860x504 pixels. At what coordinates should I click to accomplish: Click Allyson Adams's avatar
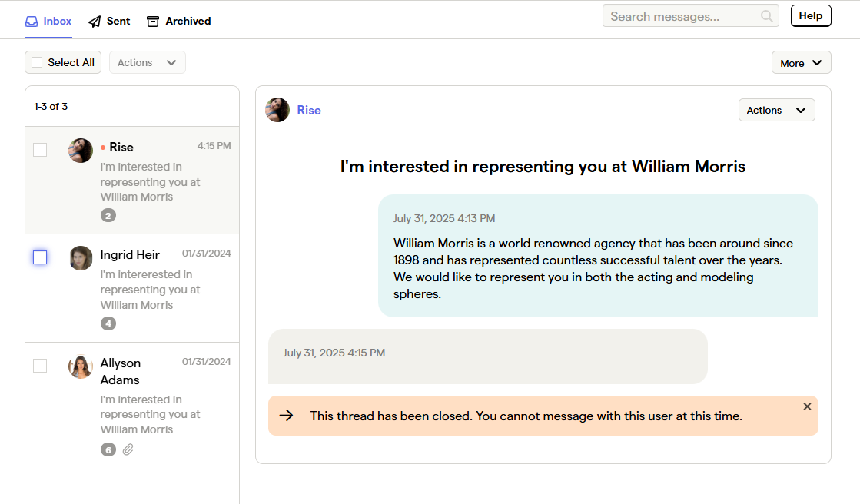click(x=81, y=366)
